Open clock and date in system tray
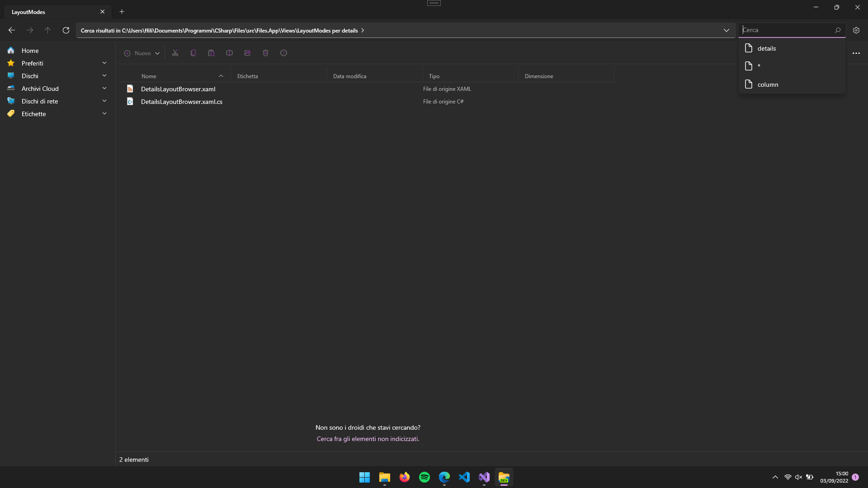Screen dimensions: 868x488 pos(834,477)
